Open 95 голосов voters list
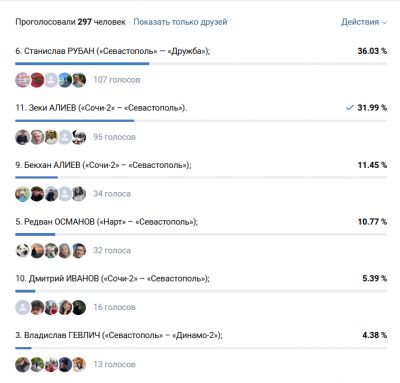Image resolution: width=400 pixels, height=383 pixels. pos(114,137)
